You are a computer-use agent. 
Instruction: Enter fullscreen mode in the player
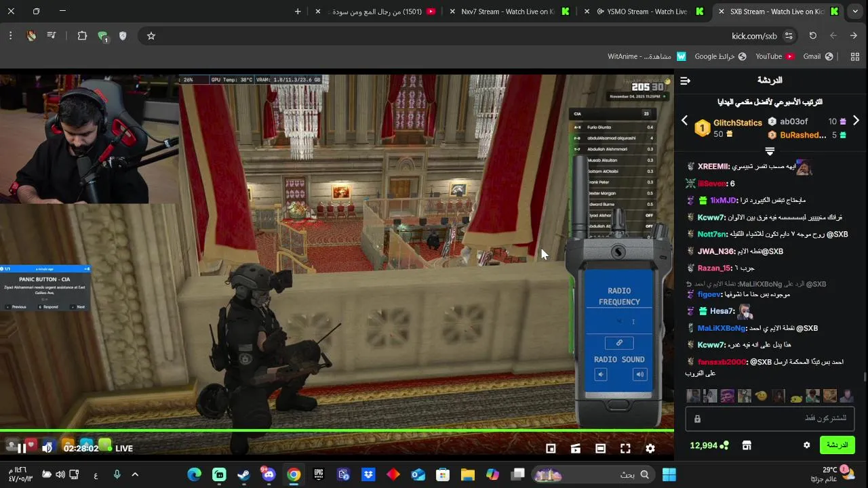pyautogui.click(x=625, y=448)
